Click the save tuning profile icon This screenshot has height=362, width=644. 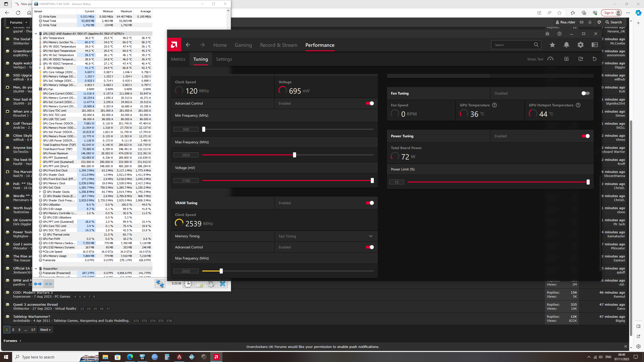point(566,59)
